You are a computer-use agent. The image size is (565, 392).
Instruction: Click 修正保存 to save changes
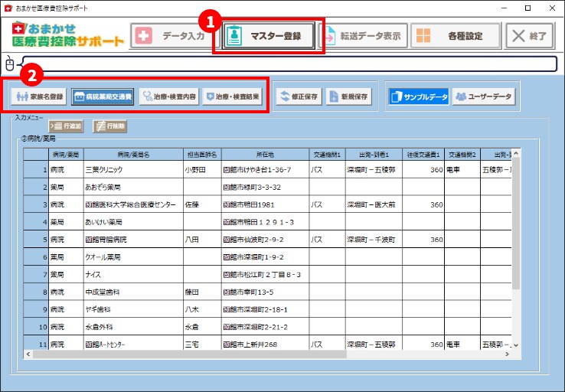click(299, 96)
